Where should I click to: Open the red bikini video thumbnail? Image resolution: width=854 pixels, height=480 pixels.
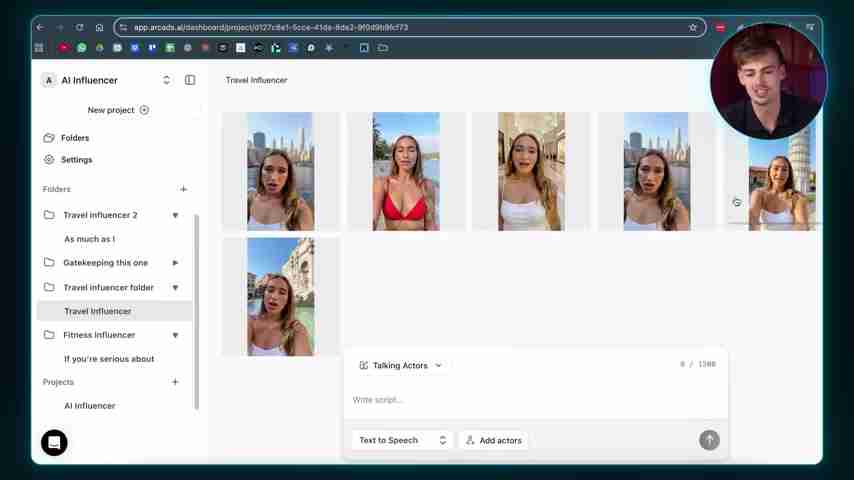click(x=406, y=171)
